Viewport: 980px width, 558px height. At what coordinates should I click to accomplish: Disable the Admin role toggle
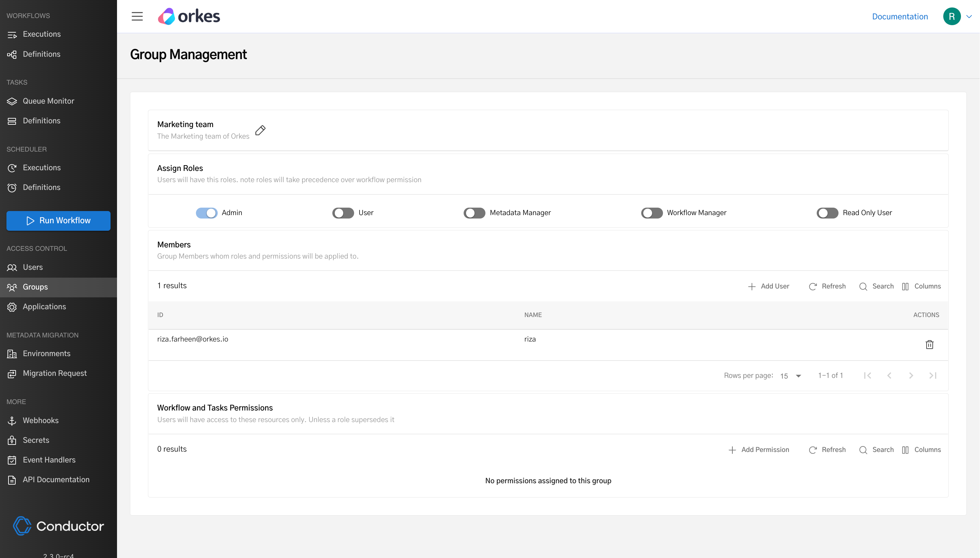point(207,213)
